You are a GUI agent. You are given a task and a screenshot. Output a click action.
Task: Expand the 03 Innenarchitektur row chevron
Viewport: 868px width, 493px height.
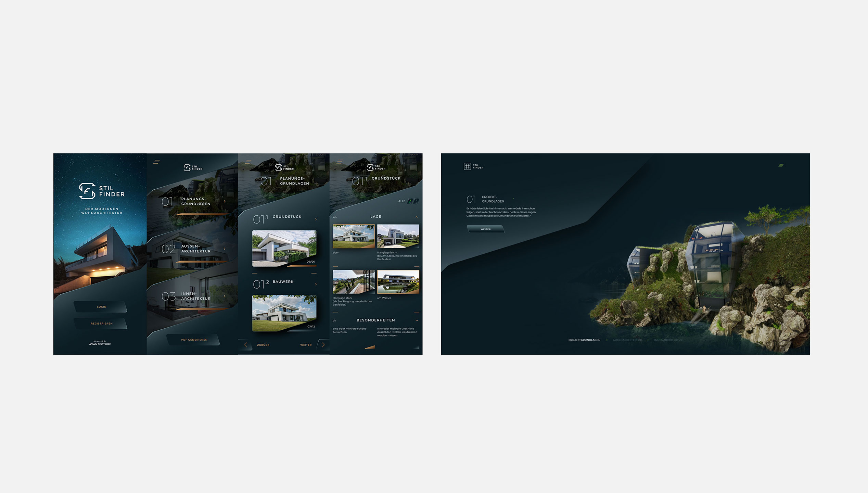[225, 296]
